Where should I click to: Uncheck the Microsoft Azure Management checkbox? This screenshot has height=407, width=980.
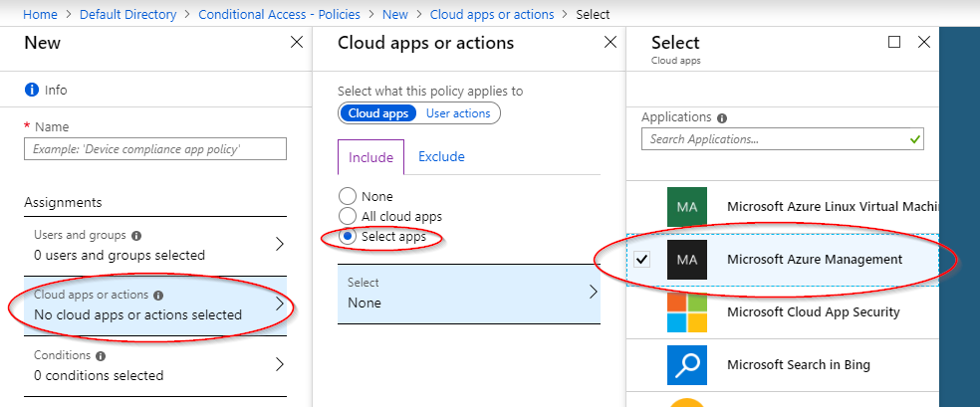641,259
